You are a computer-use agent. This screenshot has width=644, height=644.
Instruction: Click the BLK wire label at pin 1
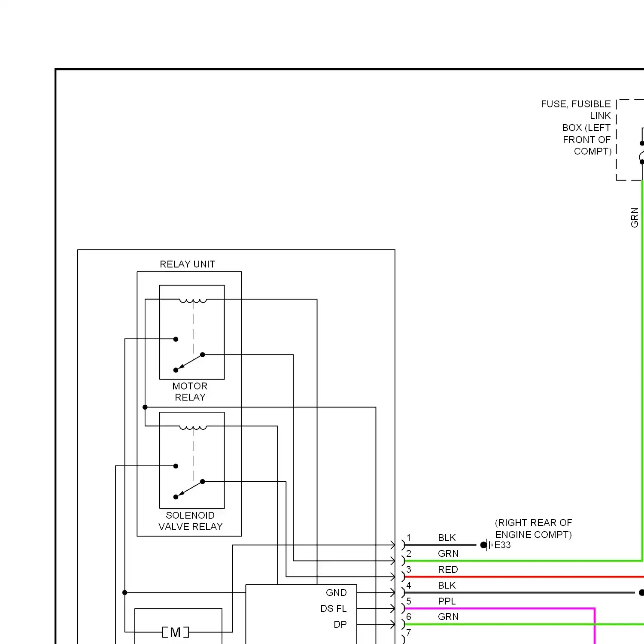[x=447, y=538]
